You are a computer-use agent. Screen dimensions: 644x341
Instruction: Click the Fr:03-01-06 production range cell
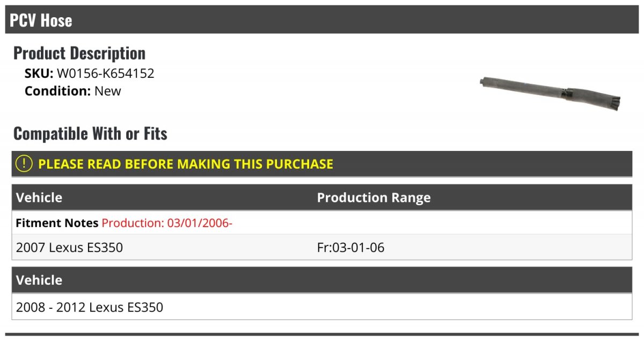(350, 248)
